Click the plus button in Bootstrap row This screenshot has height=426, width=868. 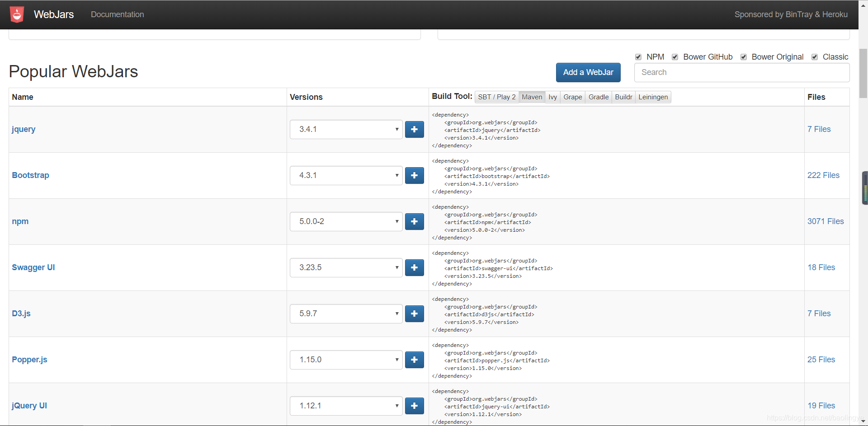click(414, 175)
